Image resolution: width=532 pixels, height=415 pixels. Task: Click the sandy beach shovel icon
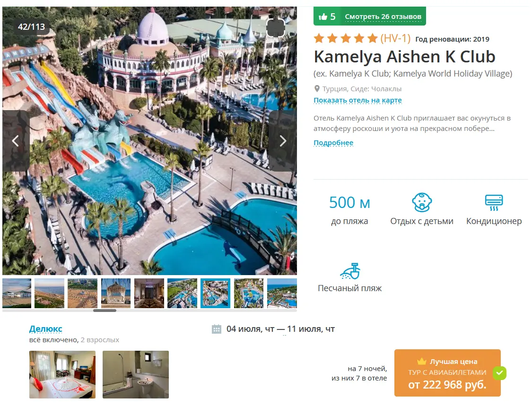(x=350, y=271)
